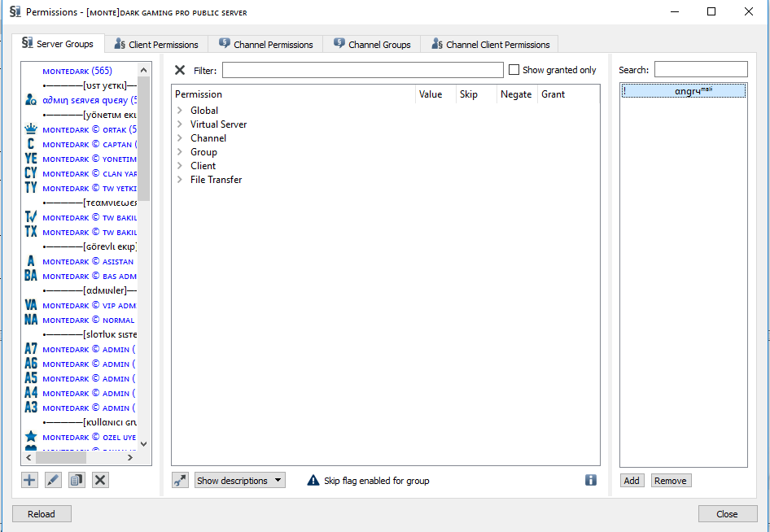The width and height of the screenshot is (770, 532).
Task: Switch to the Client Permissions tab
Action: (156, 45)
